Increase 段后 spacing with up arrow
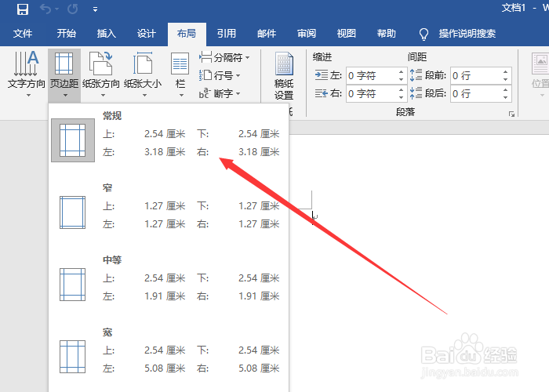549x392 pixels. point(505,90)
